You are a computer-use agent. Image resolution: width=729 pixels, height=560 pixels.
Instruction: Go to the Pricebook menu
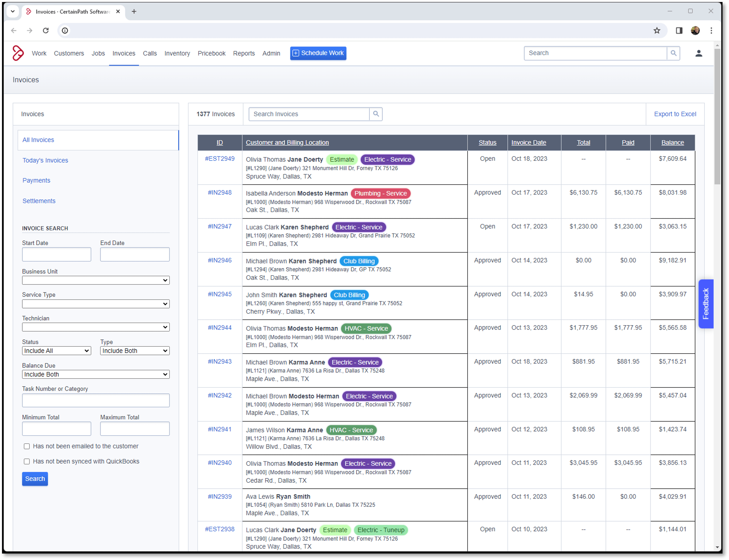click(211, 53)
